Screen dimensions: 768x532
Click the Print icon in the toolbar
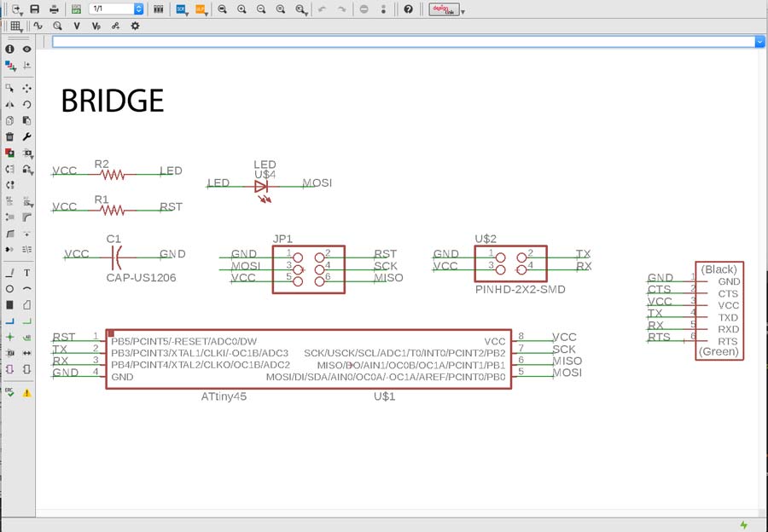coord(54,9)
